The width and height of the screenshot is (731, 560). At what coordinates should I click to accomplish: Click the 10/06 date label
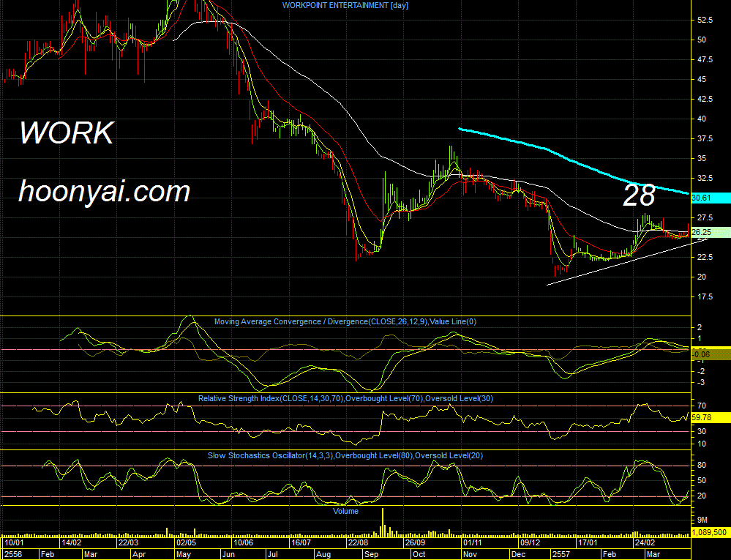coord(244,543)
